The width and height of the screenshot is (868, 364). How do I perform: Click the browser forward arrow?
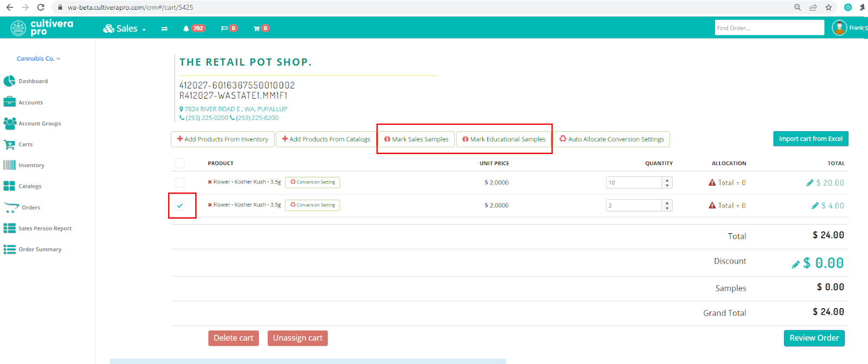pos(25,7)
